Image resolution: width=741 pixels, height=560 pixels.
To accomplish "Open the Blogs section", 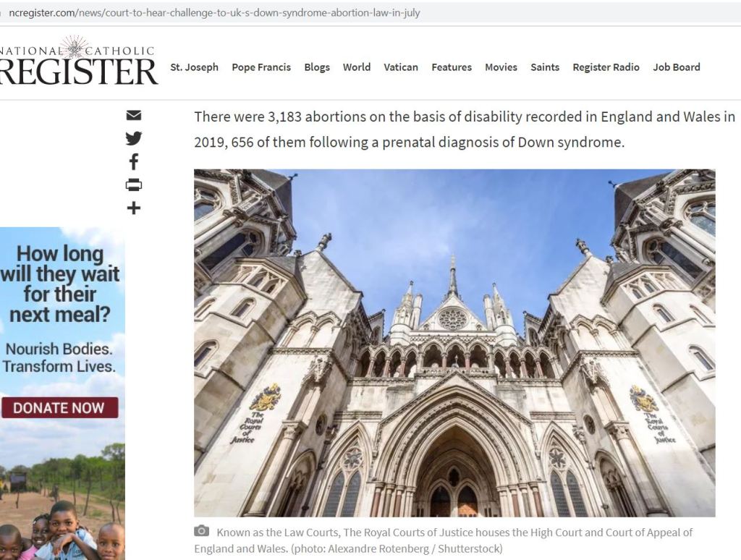I will pyautogui.click(x=317, y=67).
